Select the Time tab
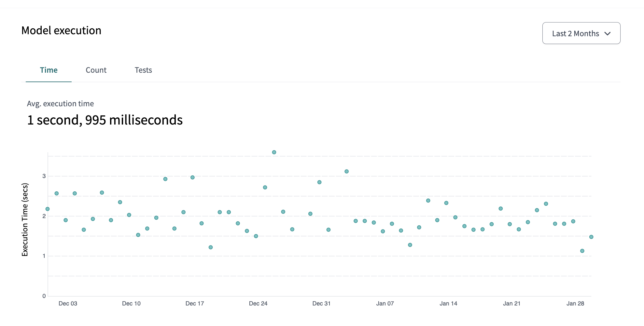 49,70
